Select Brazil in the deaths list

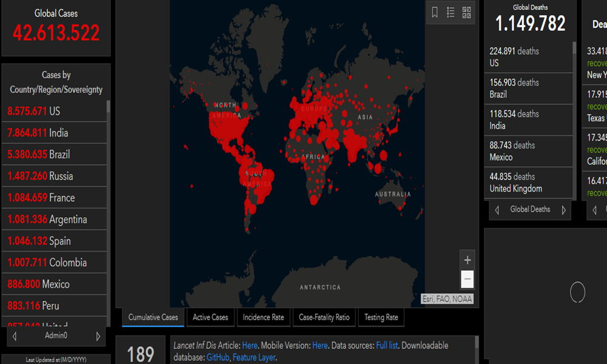528,89
